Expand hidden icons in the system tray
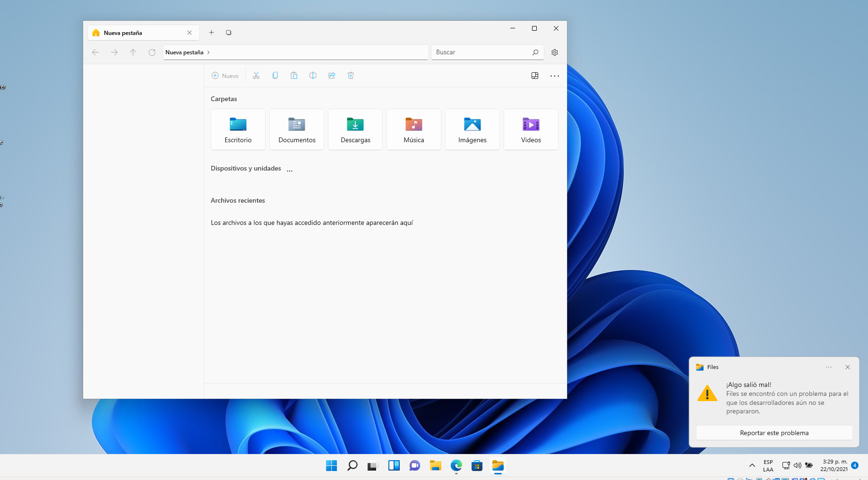The height and width of the screenshot is (480, 868). point(752,466)
